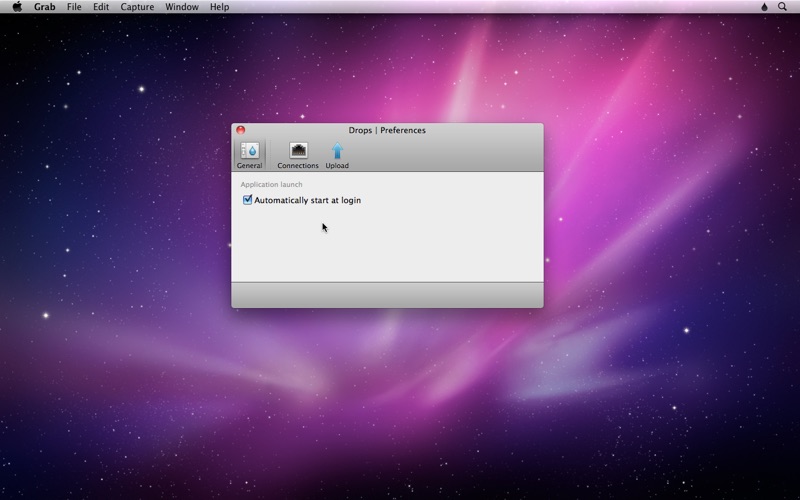Open Spotlight search magnifying glass

click(783, 7)
